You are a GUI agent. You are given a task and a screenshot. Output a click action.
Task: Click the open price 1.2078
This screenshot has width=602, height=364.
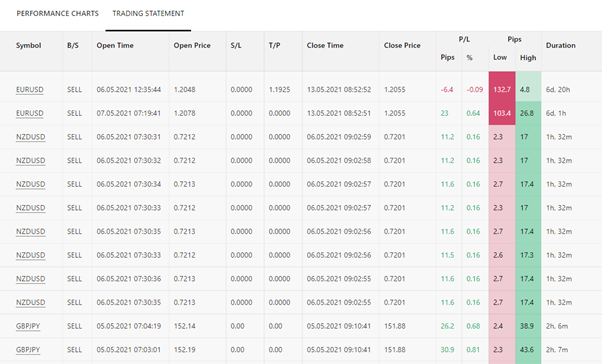click(184, 113)
